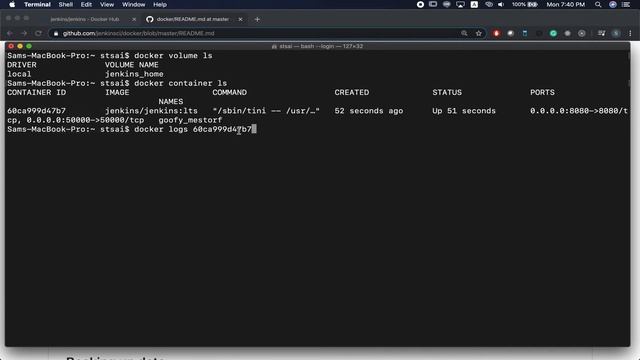Click the Terminal window title bar text
This screenshot has width=640, height=360.
tap(318, 46)
